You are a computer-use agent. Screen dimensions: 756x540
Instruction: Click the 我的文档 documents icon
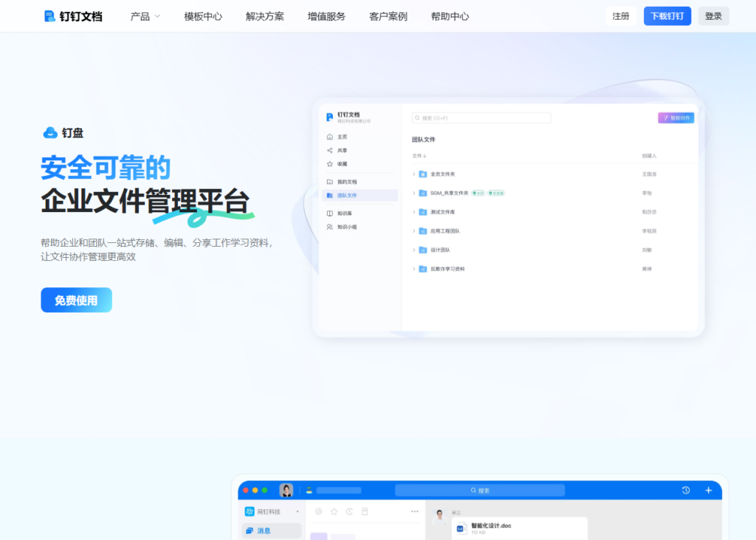coord(330,181)
